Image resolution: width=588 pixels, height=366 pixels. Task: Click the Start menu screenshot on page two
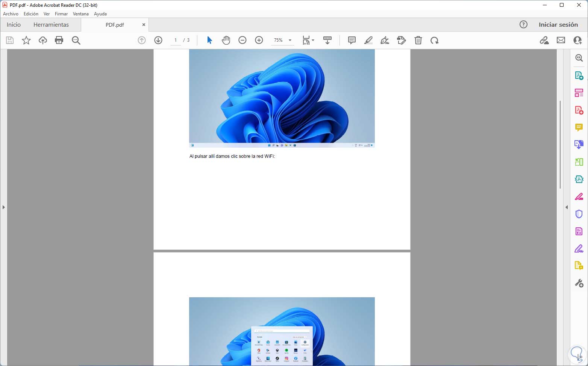coord(282,331)
